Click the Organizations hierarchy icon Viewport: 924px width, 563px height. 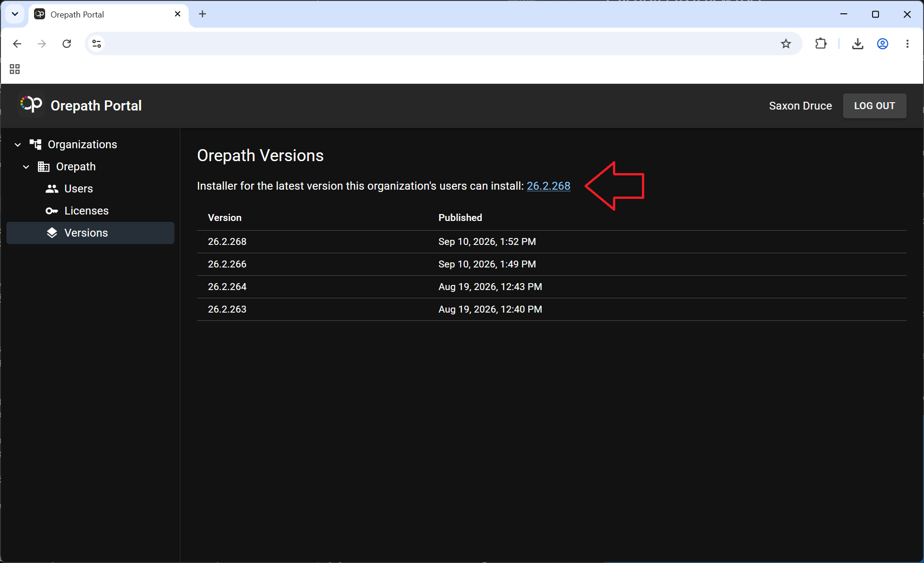click(35, 145)
